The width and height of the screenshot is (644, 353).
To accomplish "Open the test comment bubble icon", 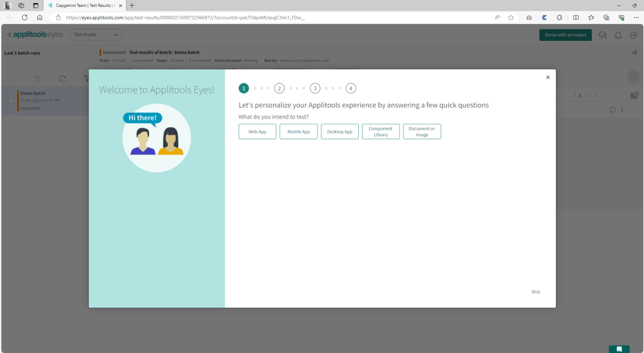I will point(612,110).
